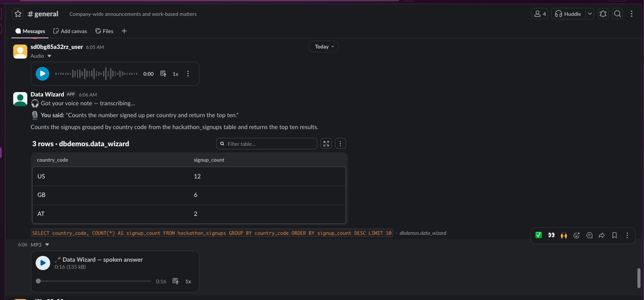Click the #general channel name
Image resolution: width=644 pixels, height=300 pixels.
click(43, 14)
